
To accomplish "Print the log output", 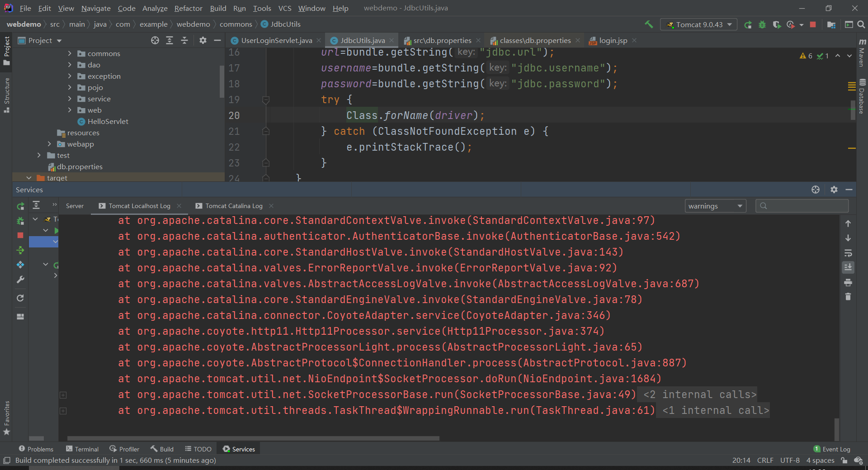I will point(848,283).
